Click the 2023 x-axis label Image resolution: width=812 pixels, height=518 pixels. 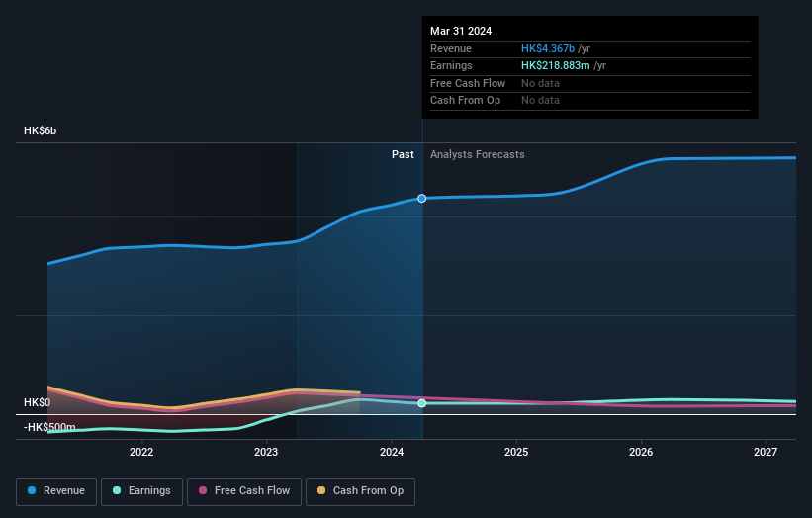[266, 452]
